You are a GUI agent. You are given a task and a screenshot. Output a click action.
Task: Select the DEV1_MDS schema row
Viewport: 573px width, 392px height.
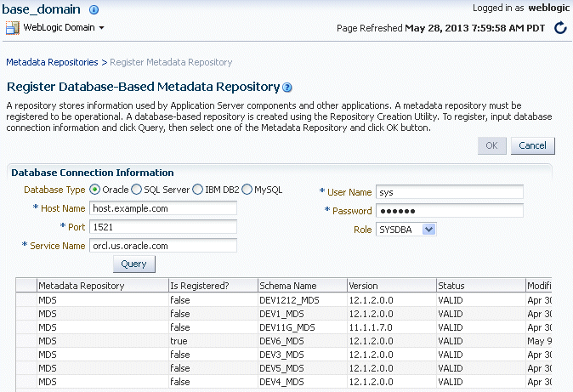tap(284, 314)
